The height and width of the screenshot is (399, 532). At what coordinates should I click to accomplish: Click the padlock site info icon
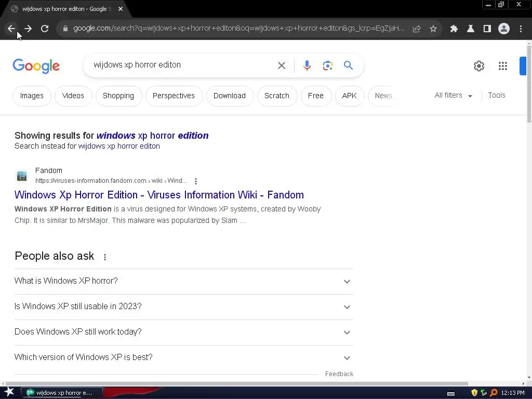65,29
